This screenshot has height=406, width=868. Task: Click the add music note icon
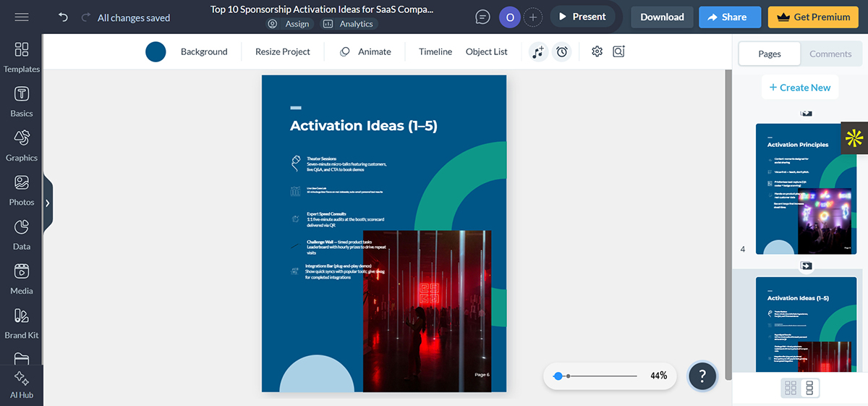(537, 51)
